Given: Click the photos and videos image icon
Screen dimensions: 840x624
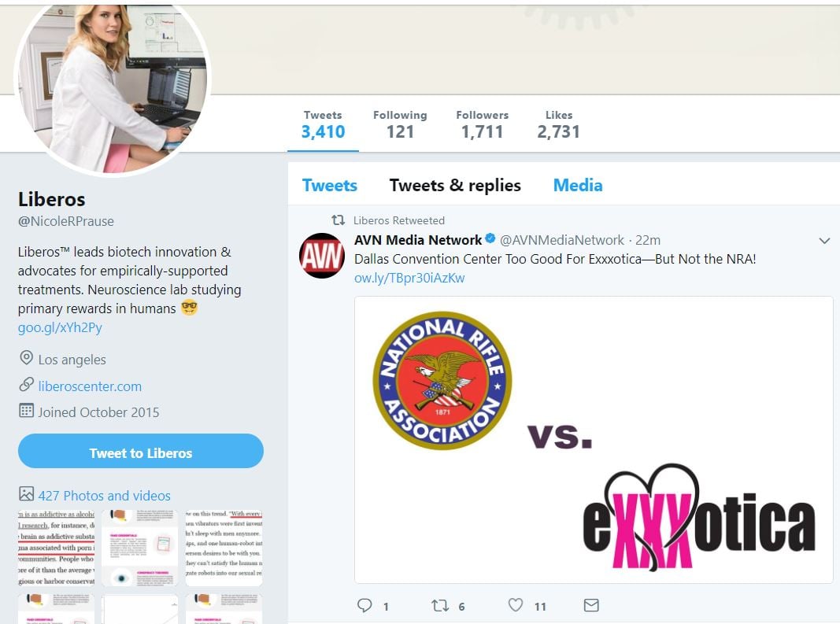Looking at the screenshot, I should [x=26, y=494].
